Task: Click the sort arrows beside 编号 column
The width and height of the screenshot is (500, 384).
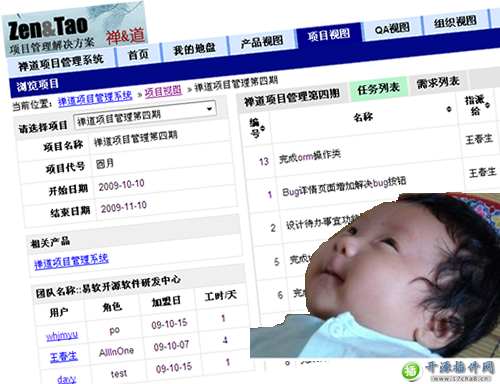Action: pos(263,128)
